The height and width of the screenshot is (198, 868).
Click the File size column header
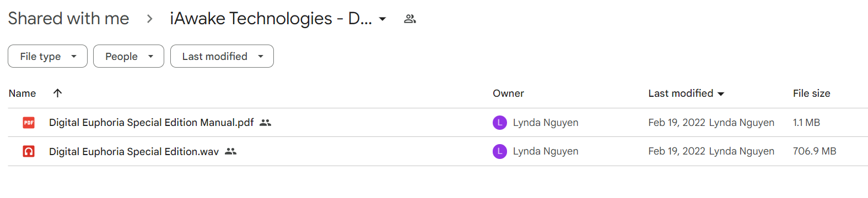click(x=811, y=94)
